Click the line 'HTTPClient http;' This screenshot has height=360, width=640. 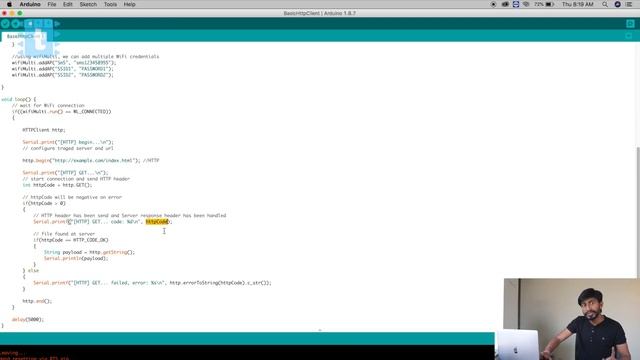(x=44, y=130)
